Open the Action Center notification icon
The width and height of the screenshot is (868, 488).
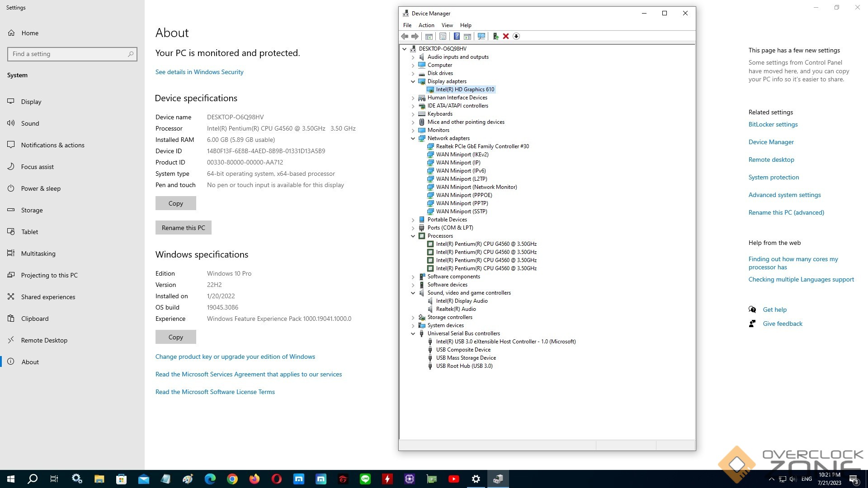pos(854,479)
